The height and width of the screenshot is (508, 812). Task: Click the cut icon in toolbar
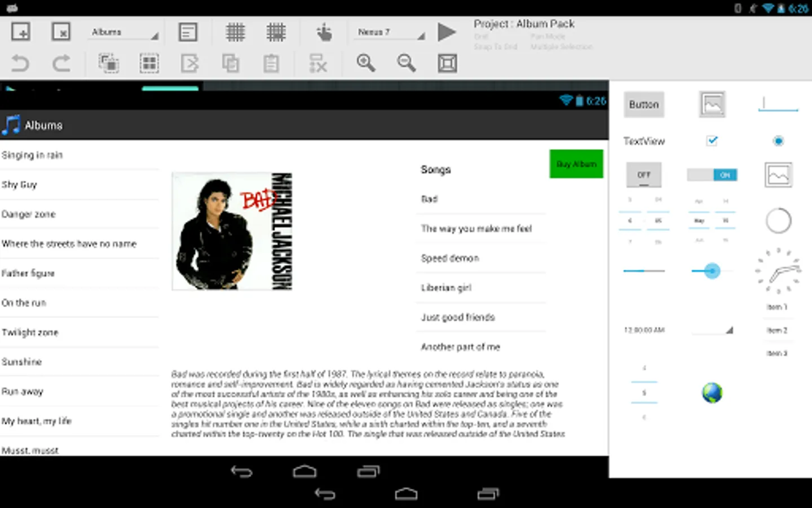189,63
